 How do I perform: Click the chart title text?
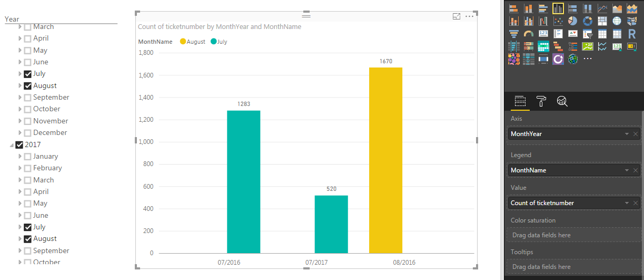220,26
